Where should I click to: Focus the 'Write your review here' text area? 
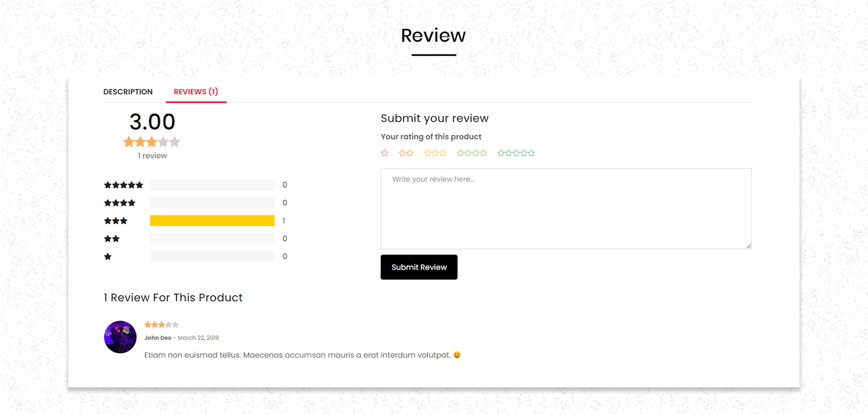[x=566, y=209]
